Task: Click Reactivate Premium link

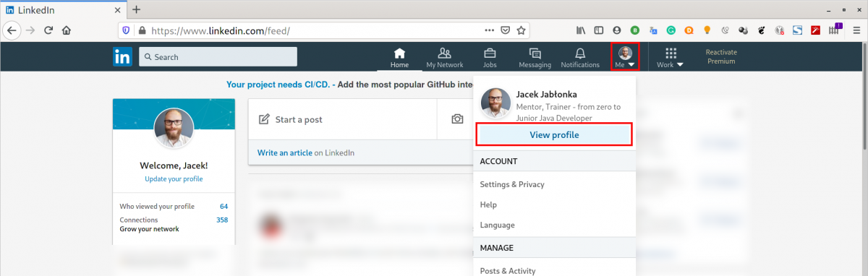Action: coord(720,56)
